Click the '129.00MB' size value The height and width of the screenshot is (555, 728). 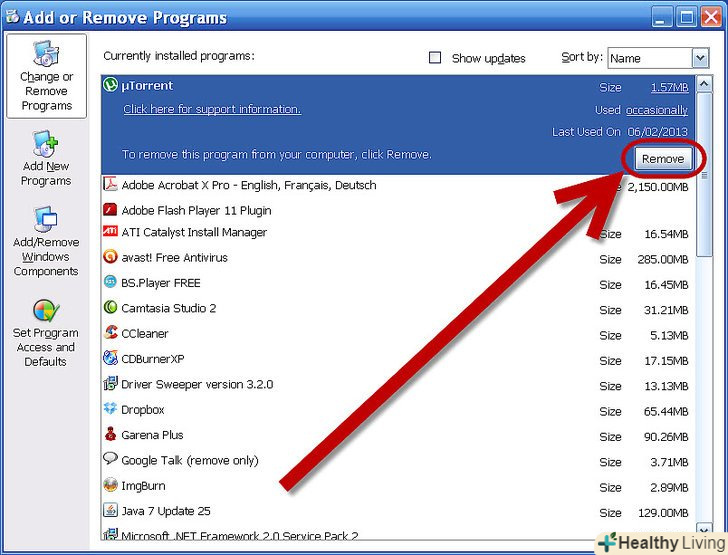[x=663, y=513]
